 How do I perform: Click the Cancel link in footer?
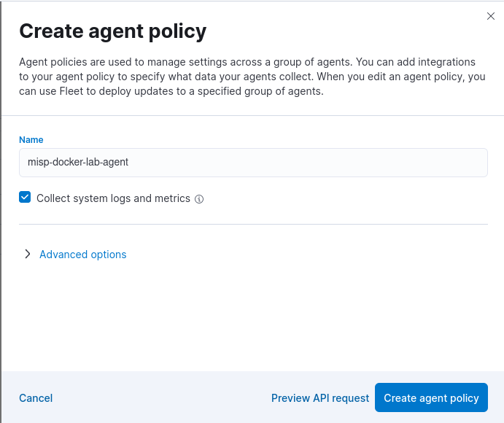[x=36, y=398]
